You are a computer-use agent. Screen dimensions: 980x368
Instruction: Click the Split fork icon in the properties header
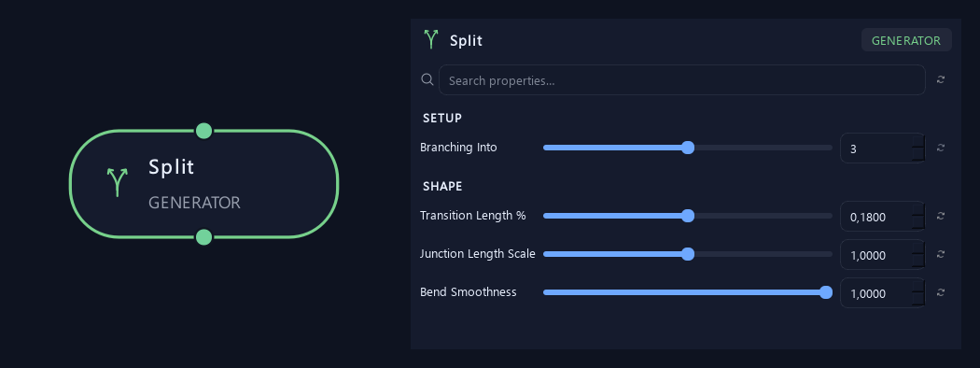[x=430, y=39]
